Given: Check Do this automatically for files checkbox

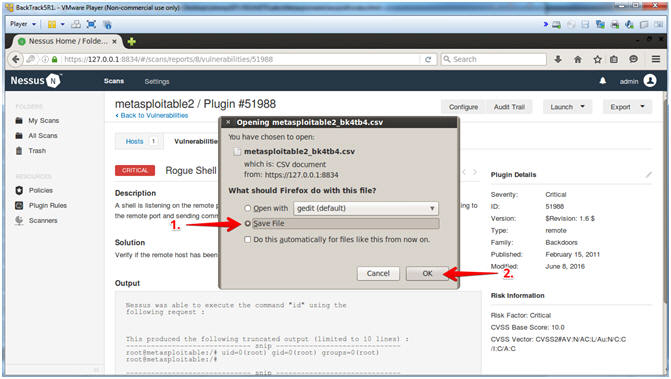Looking at the screenshot, I should (x=247, y=240).
